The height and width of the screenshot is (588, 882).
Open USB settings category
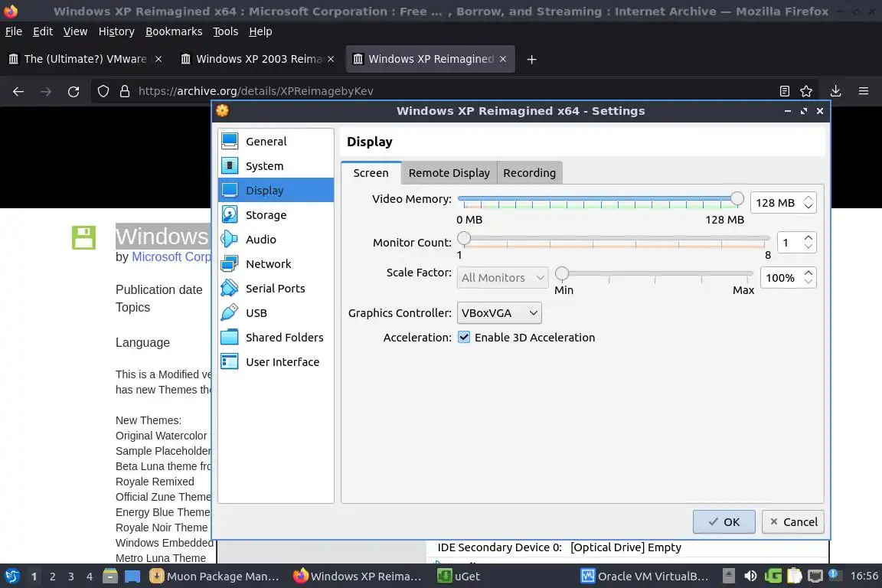coord(276,313)
